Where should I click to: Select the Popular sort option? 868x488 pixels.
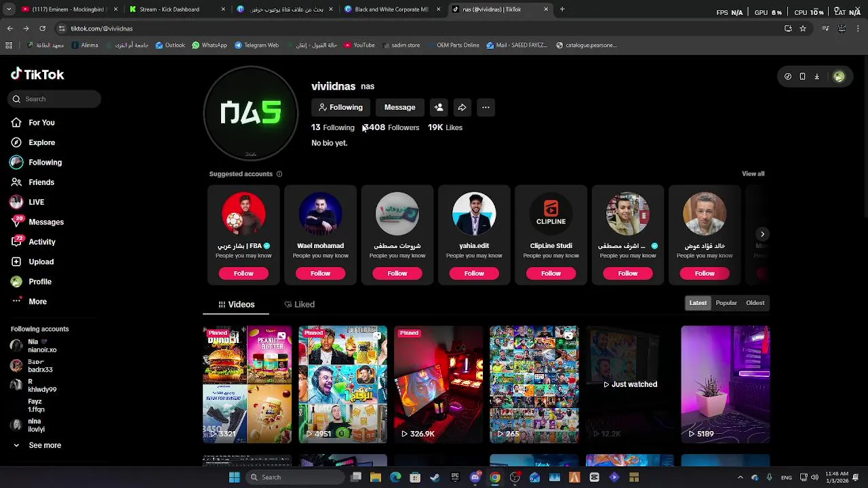click(726, 303)
